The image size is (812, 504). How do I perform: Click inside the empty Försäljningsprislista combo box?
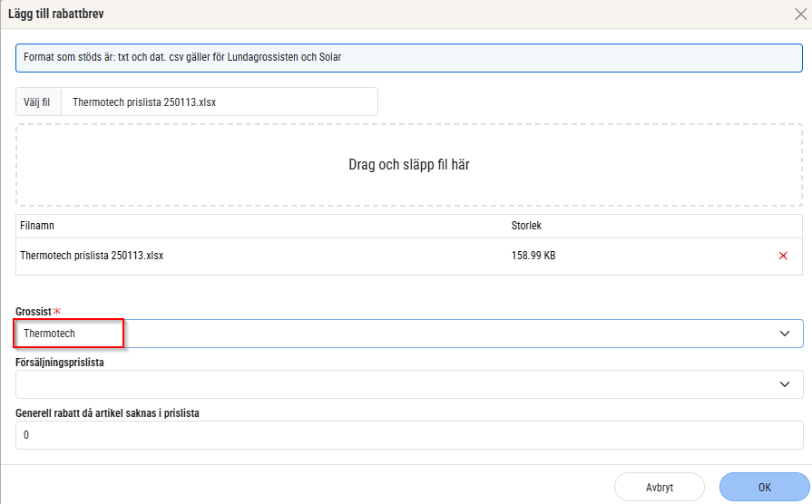390,384
